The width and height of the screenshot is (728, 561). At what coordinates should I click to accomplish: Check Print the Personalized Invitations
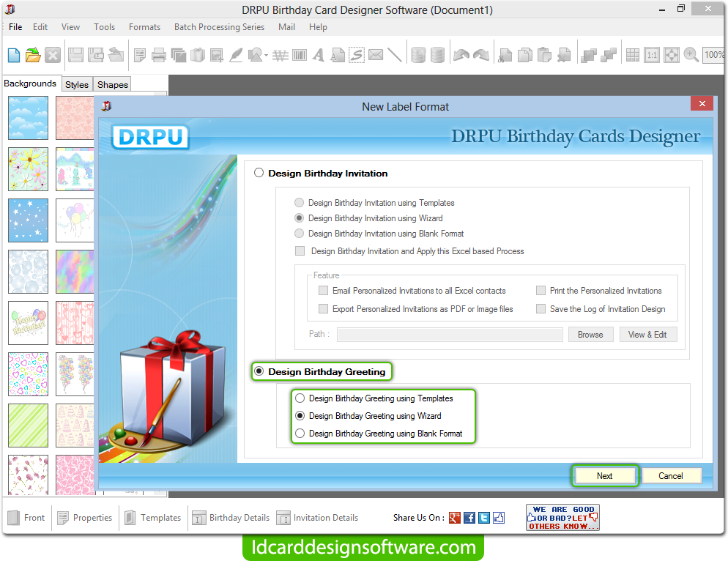[x=540, y=290]
